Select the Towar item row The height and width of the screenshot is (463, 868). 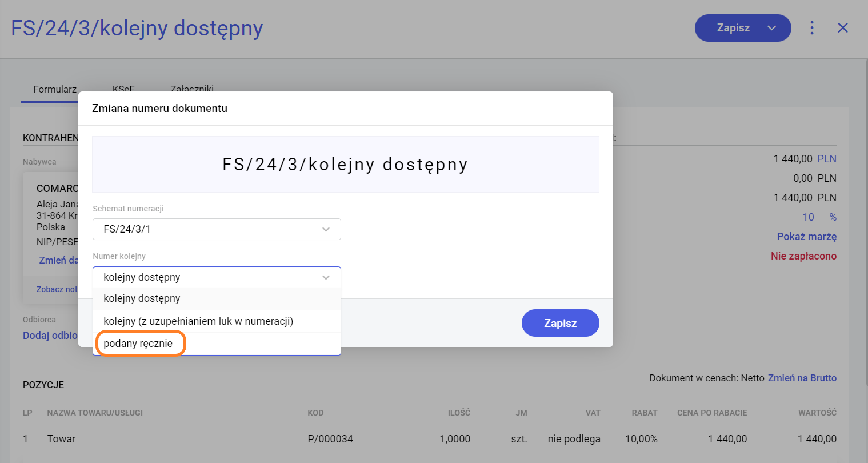(61, 439)
